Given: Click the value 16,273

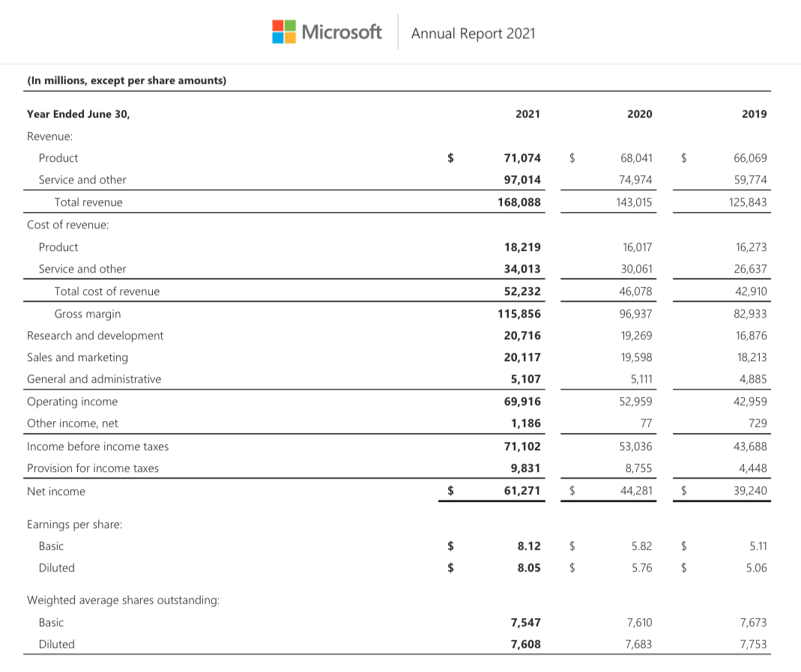Looking at the screenshot, I should click(751, 247).
